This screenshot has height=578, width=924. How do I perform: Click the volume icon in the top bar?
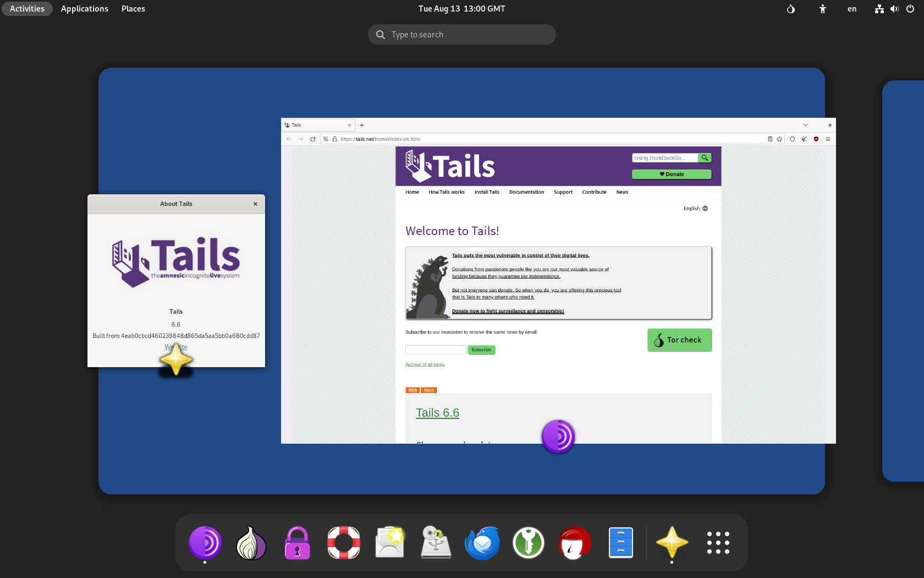tap(895, 9)
